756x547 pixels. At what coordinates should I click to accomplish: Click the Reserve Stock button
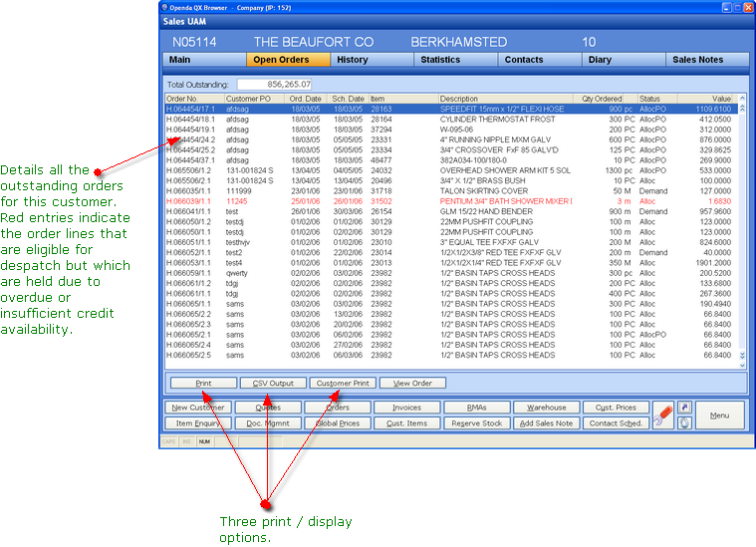(x=477, y=423)
